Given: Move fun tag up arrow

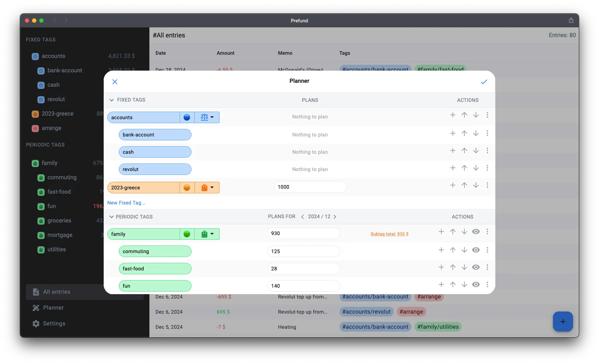Looking at the screenshot, I should coord(453,284).
